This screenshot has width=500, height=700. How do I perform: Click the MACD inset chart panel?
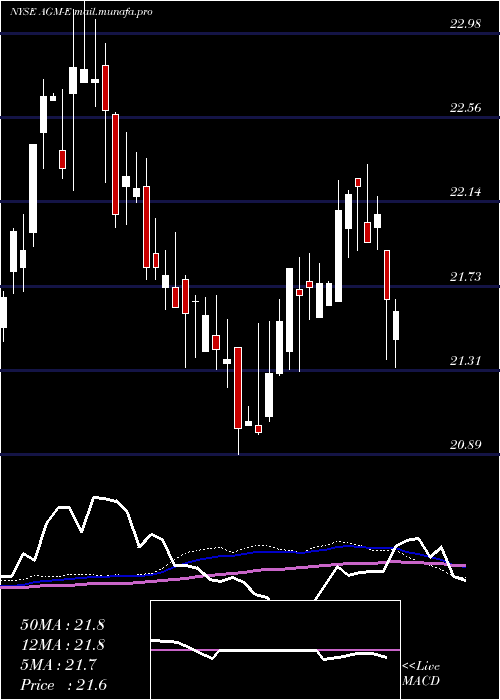[275, 650]
